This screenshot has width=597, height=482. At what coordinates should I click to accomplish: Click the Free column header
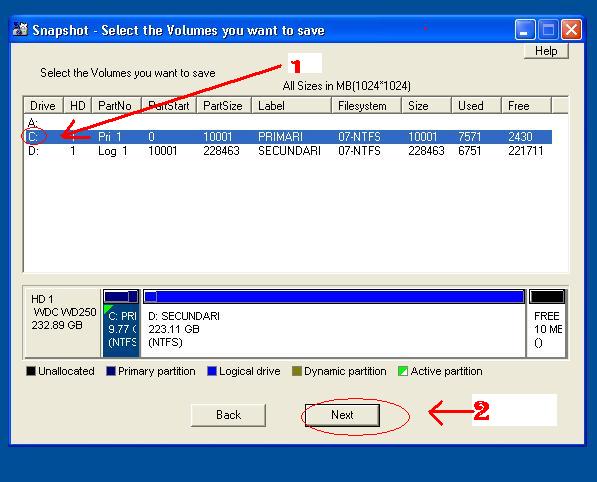(526, 105)
